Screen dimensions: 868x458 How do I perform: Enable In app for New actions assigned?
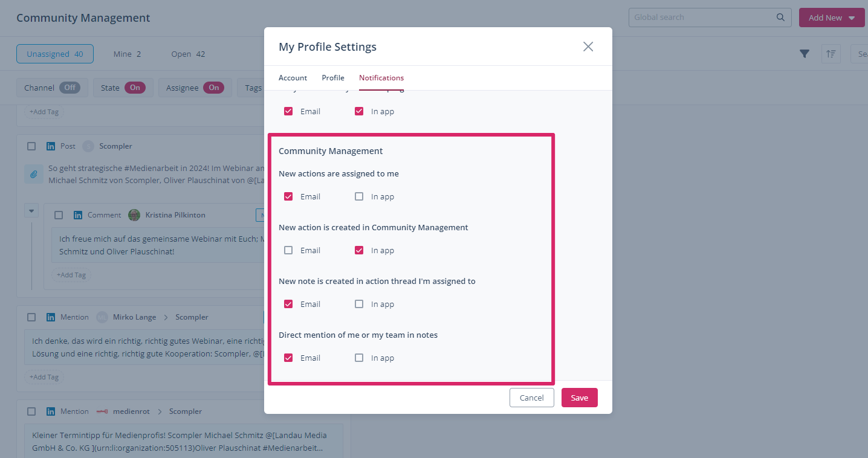[x=359, y=196]
